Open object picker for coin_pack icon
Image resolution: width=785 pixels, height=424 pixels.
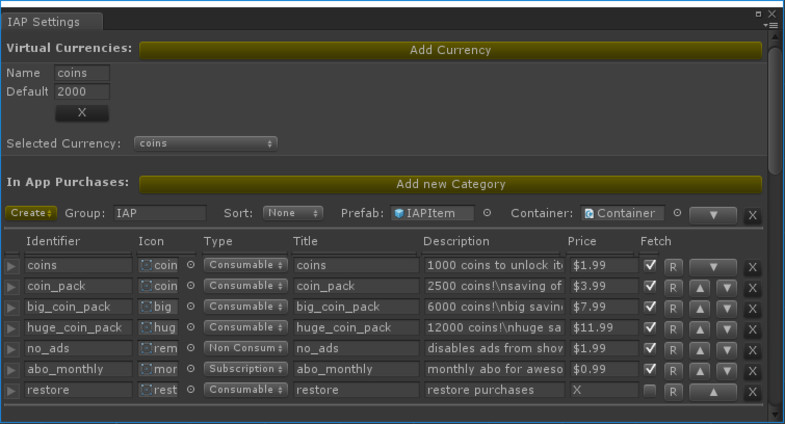coord(191,285)
